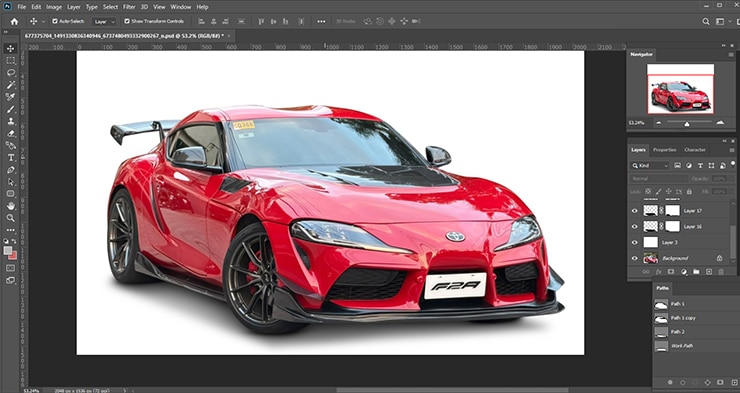Hide Layer 3 visibility eye
Image resolution: width=740 pixels, height=393 pixels.
634,242
